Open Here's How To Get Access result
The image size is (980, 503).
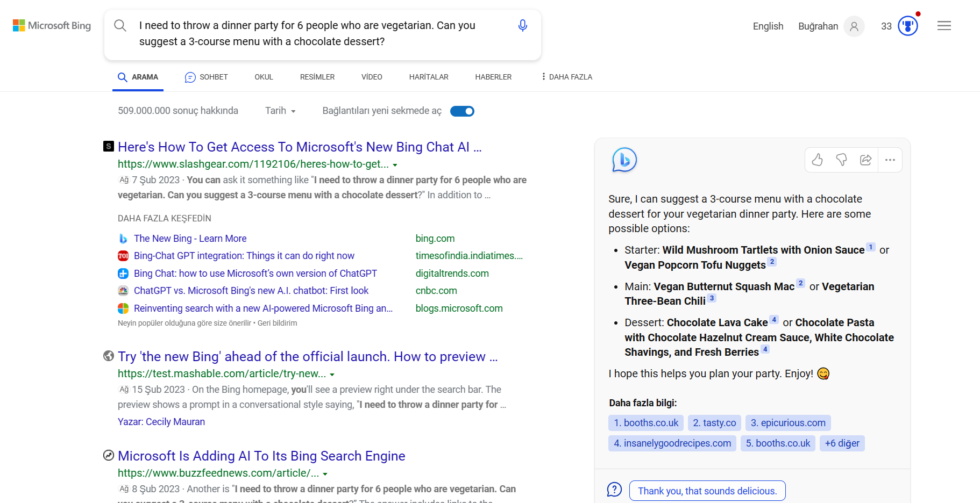(x=300, y=147)
